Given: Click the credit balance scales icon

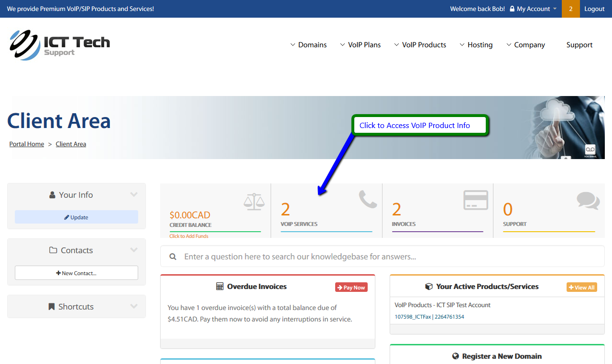Looking at the screenshot, I should [x=253, y=201].
